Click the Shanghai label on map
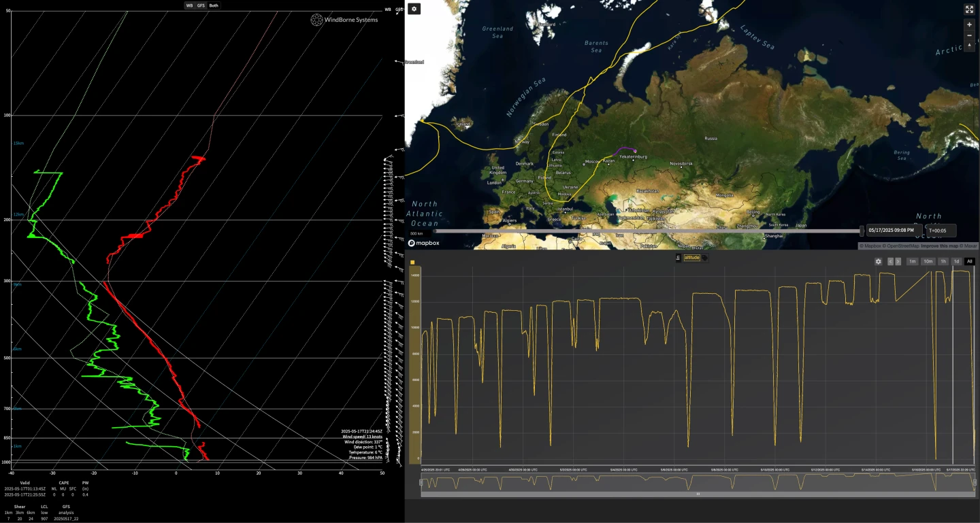The image size is (980, 523). click(774, 235)
